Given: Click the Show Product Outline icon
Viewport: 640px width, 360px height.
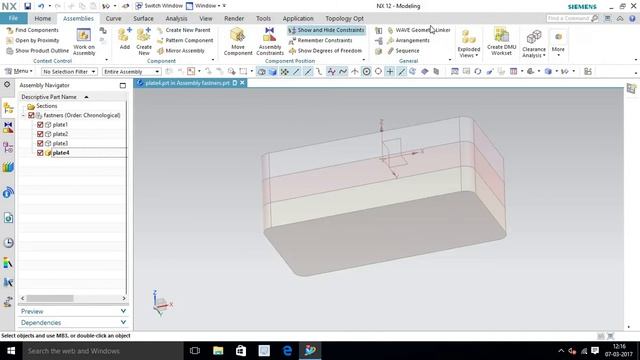Looking at the screenshot, I should pyautogui.click(x=10, y=51).
